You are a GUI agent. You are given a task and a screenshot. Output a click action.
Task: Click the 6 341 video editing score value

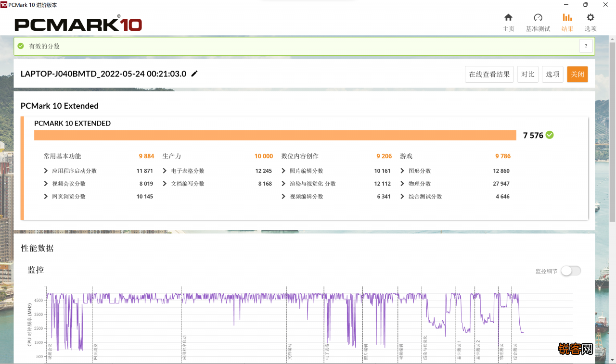coord(384,196)
